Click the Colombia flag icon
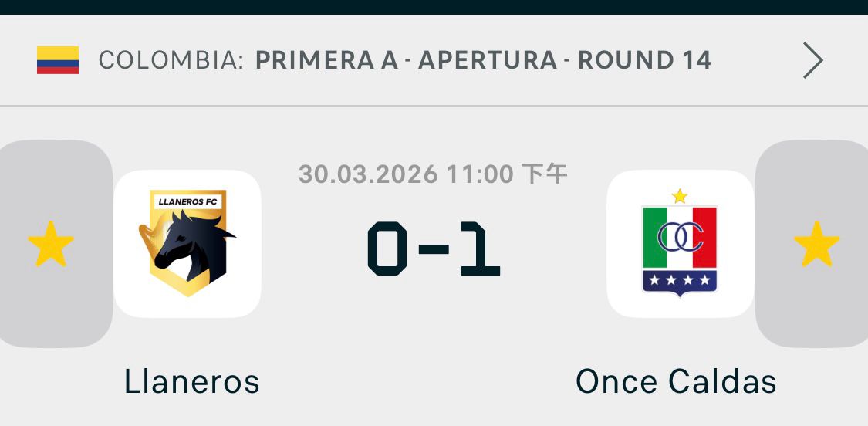 tap(58, 60)
